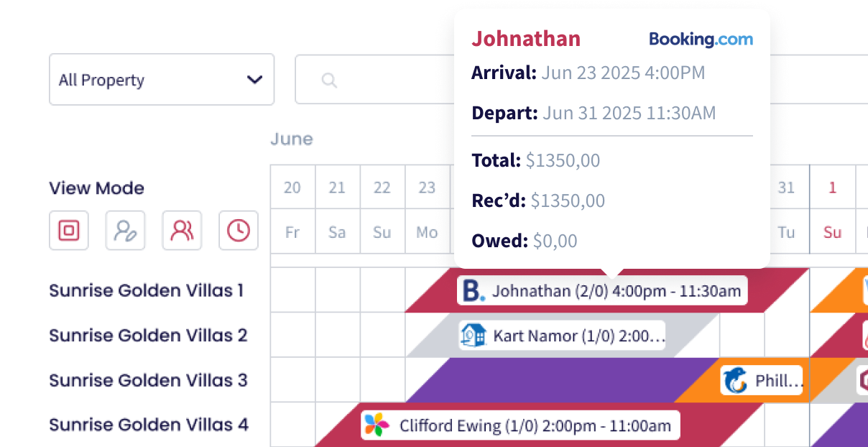Click the Booking.com B icon on Johnathan's reservation
The image size is (868, 447).
point(473,291)
